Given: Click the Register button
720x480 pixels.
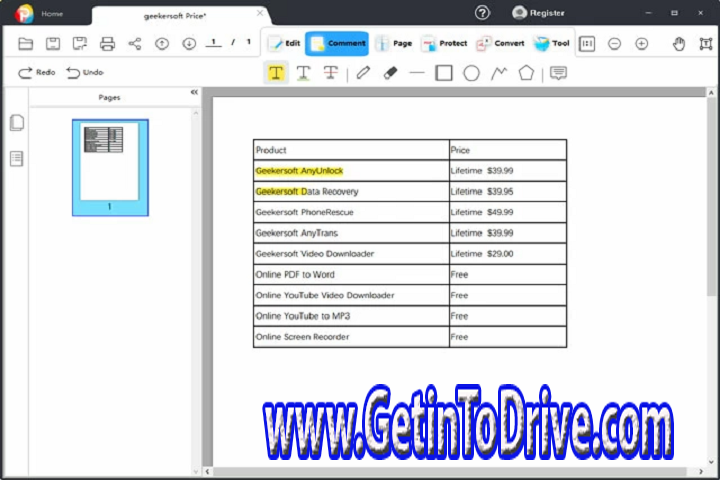Looking at the screenshot, I should click(538, 13).
